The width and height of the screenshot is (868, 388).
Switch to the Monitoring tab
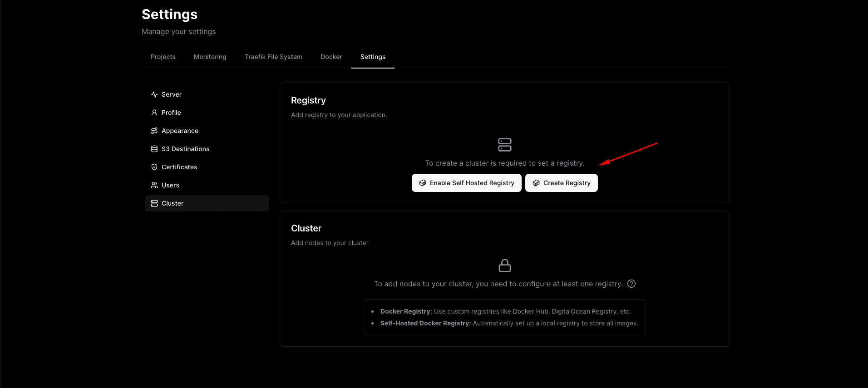(x=210, y=57)
